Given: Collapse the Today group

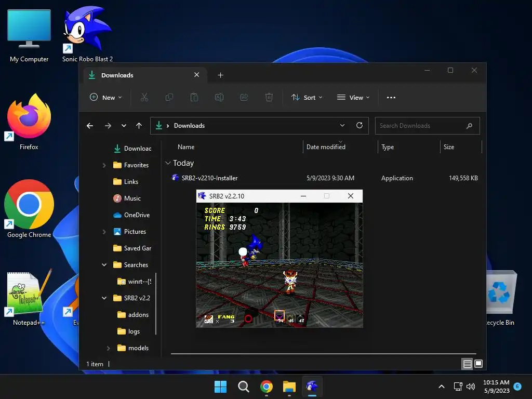Looking at the screenshot, I should click(168, 163).
